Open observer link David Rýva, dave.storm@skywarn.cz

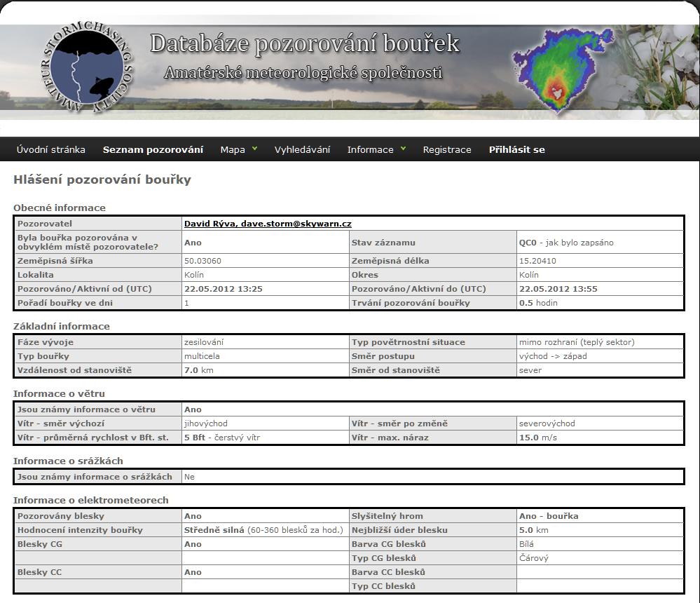click(268, 224)
